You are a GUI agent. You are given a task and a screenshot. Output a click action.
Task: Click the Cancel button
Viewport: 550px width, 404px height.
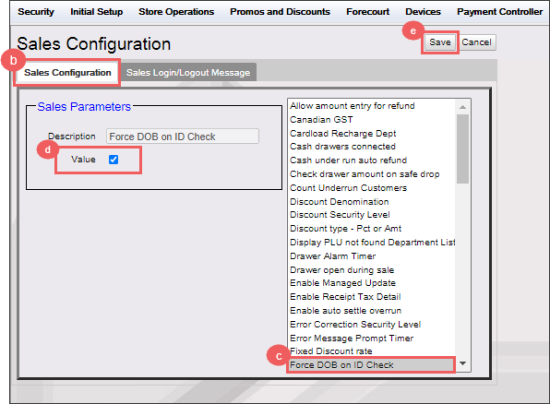[x=476, y=42]
